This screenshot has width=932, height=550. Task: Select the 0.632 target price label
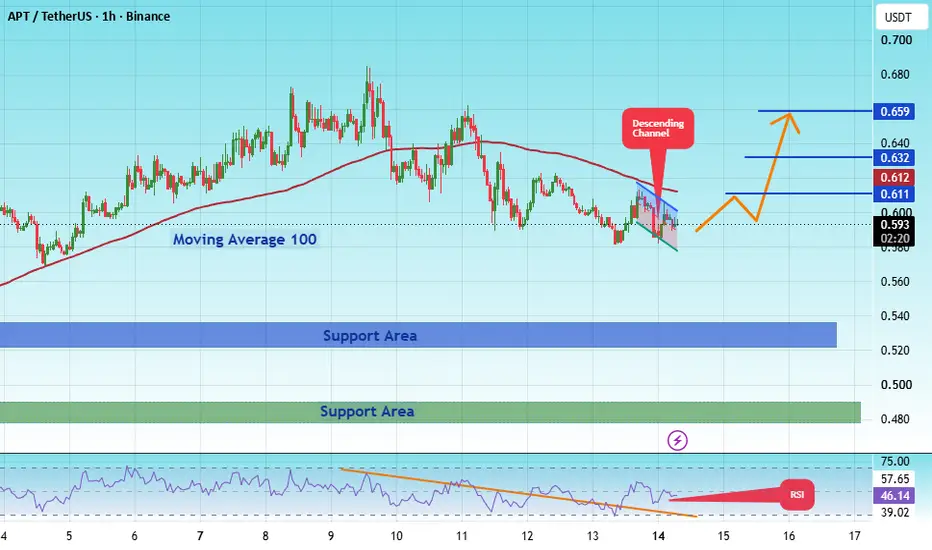click(894, 158)
